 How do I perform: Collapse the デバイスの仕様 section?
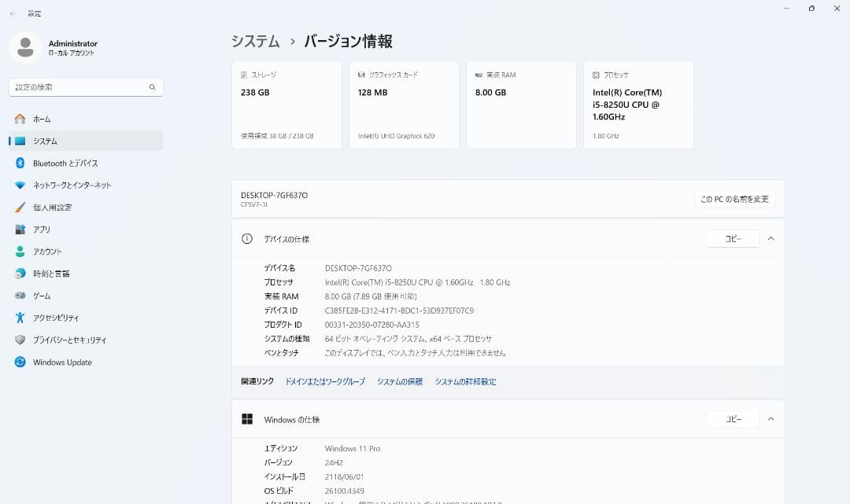click(771, 237)
